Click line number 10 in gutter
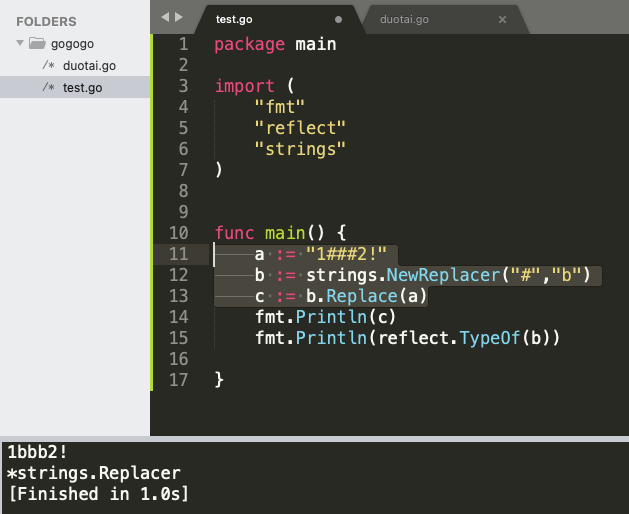 point(179,233)
